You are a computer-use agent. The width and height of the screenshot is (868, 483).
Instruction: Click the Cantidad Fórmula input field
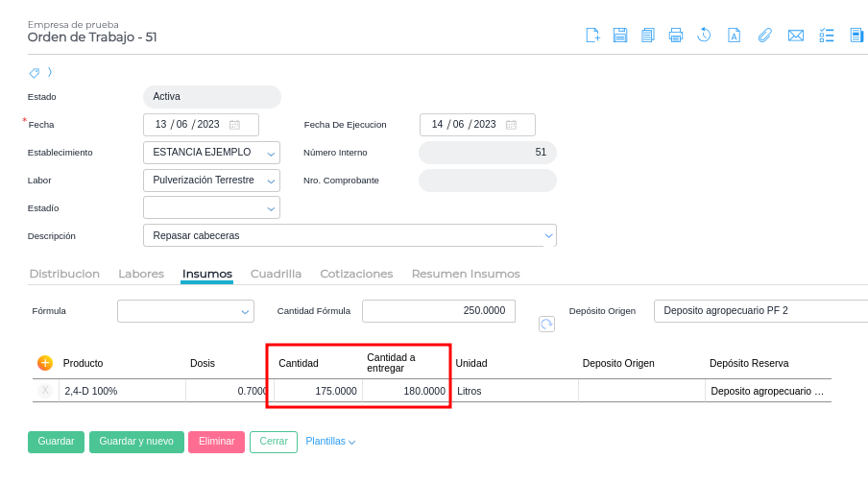pos(438,311)
